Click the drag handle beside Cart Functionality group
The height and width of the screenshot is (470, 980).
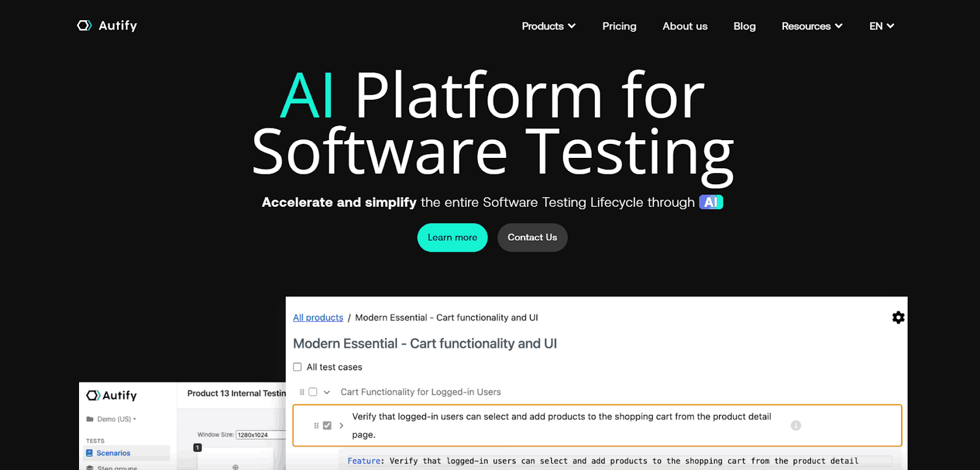point(302,392)
